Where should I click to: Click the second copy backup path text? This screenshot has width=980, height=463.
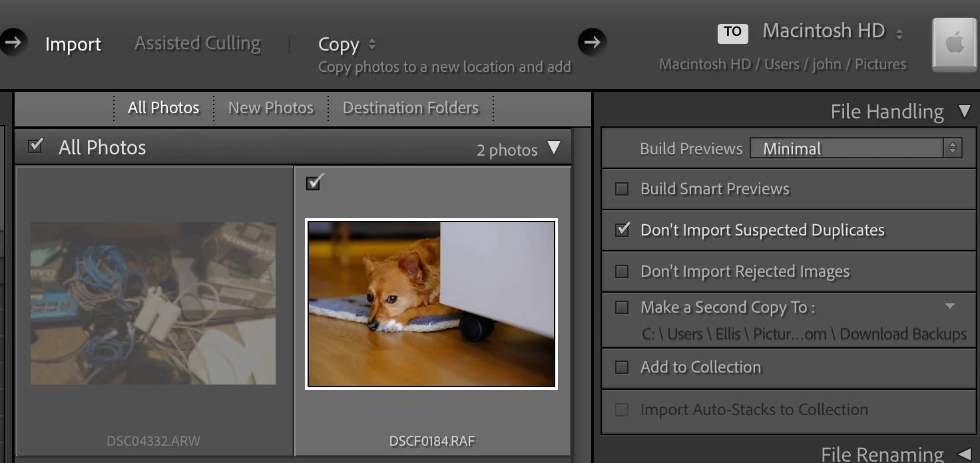tap(804, 334)
